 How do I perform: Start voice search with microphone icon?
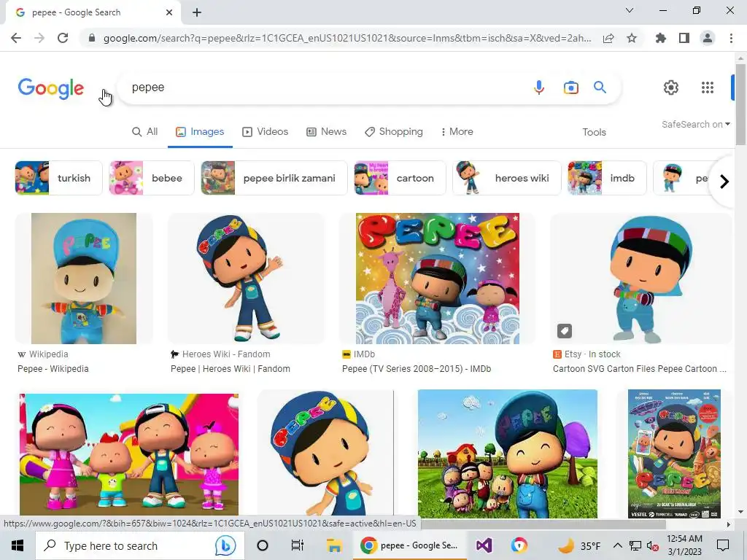click(539, 87)
